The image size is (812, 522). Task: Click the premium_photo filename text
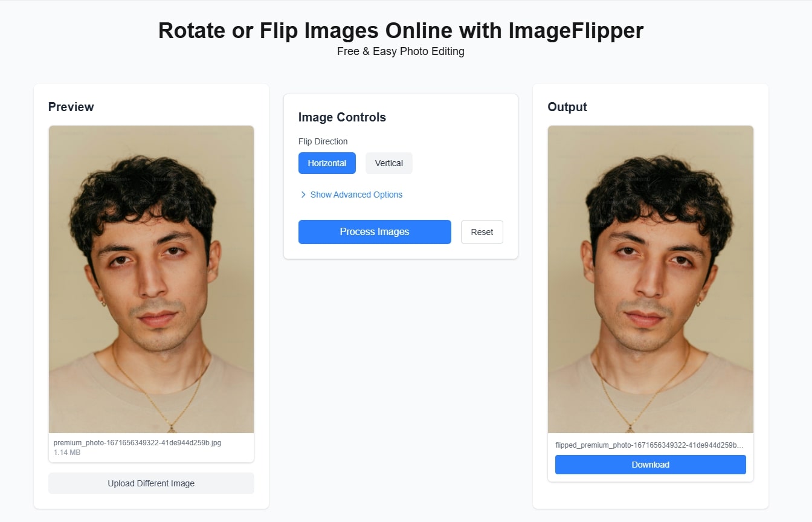click(x=137, y=443)
